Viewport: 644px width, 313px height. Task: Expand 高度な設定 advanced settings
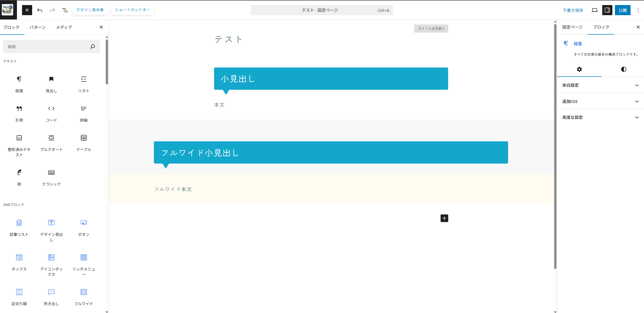pos(600,117)
